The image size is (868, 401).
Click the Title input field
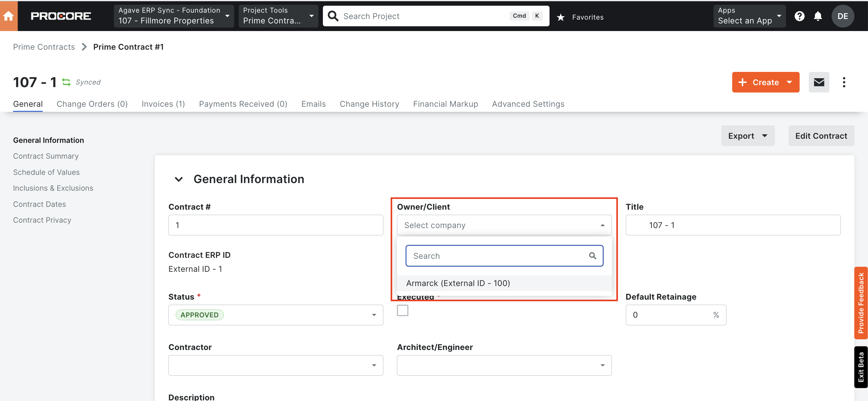733,225
